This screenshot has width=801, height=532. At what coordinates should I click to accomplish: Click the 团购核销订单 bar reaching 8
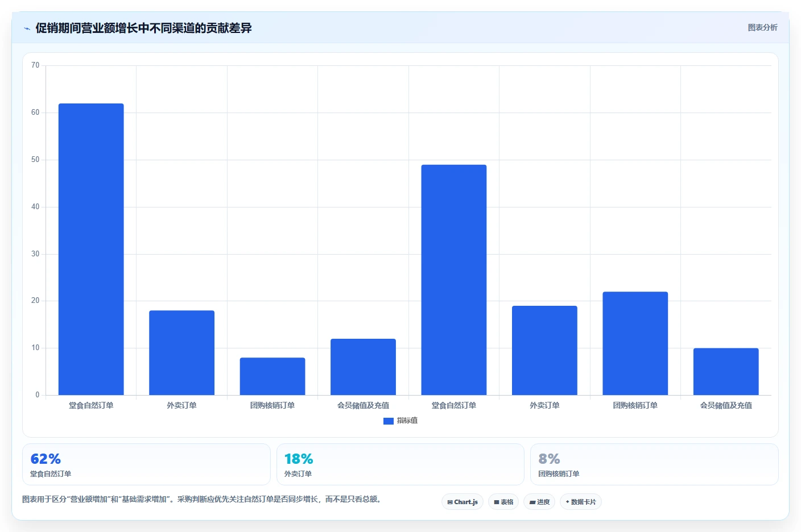[272, 376]
